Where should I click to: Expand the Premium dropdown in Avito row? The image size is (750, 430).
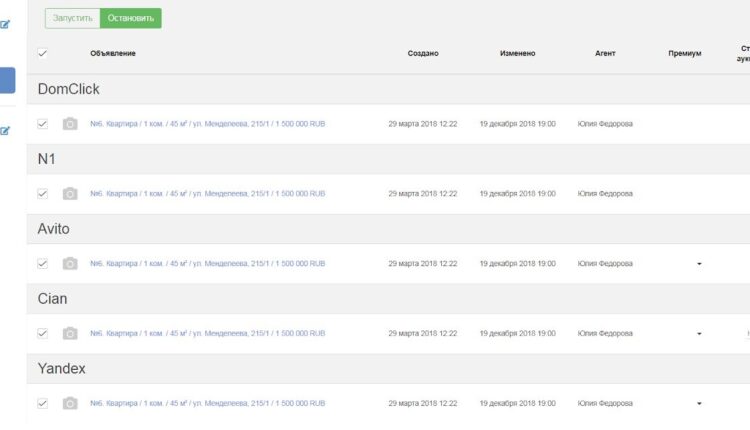point(699,264)
